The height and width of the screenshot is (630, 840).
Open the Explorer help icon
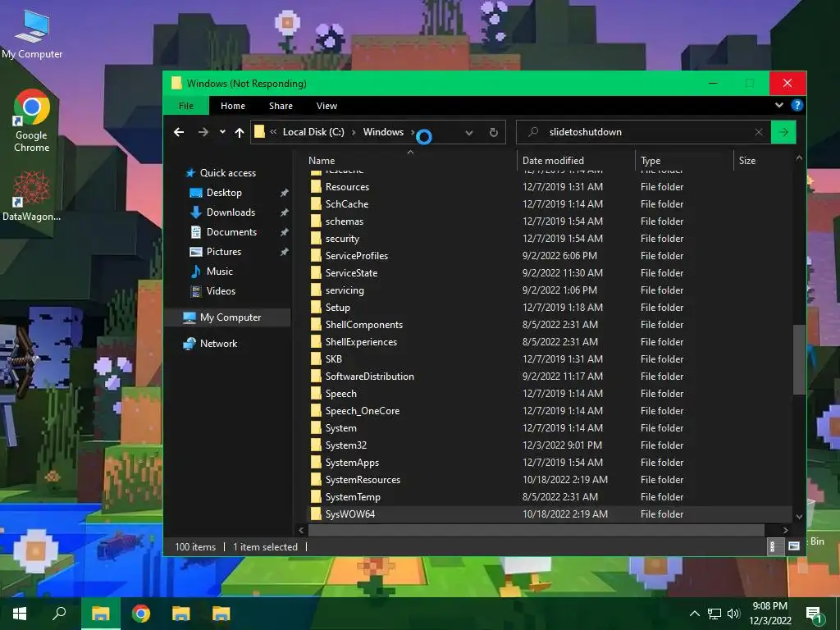coord(797,106)
